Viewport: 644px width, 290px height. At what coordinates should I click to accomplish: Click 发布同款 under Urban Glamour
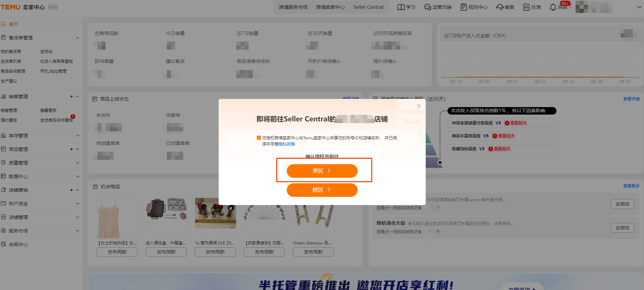313,252
